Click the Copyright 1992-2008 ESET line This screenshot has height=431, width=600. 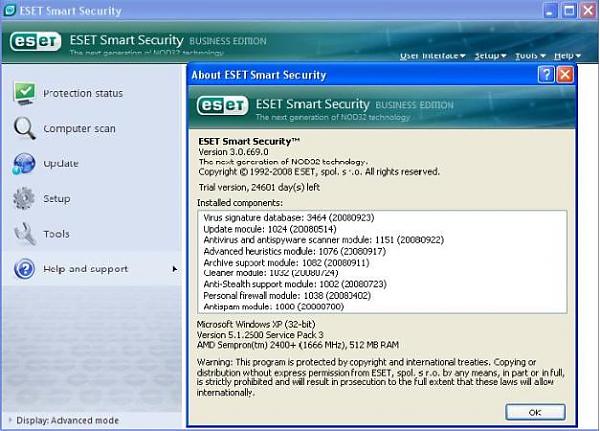(319, 172)
